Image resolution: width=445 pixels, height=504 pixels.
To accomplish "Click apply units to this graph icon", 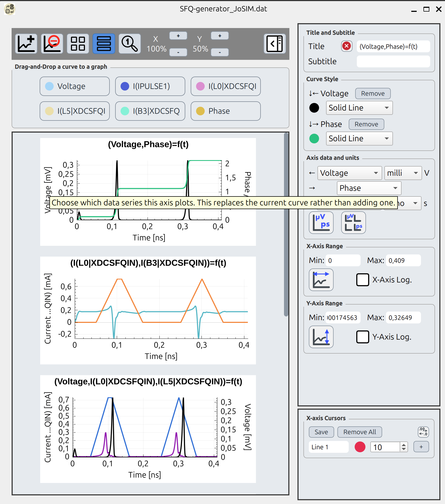I will [x=321, y=223].
